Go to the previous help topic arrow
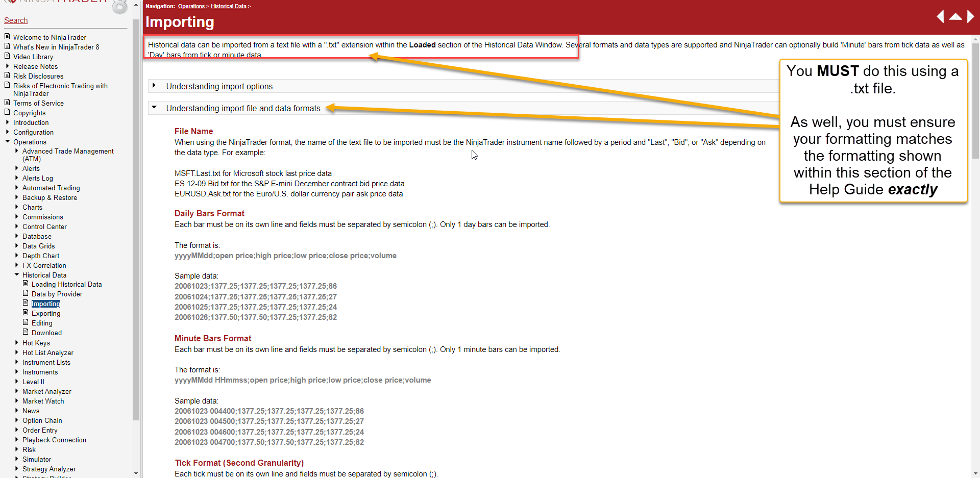This screenshot has width=980, height=478. pyautogui.click(x=940, y=17)
